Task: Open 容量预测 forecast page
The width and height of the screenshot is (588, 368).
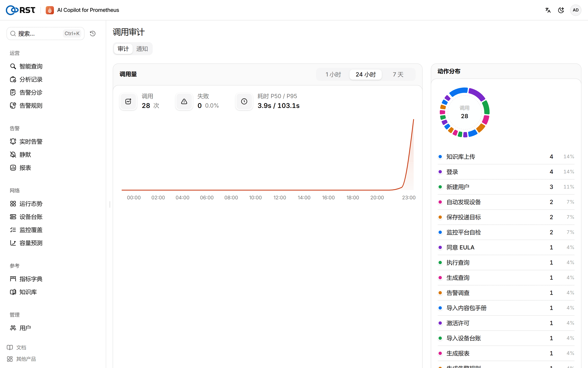Action: point(26,243)
